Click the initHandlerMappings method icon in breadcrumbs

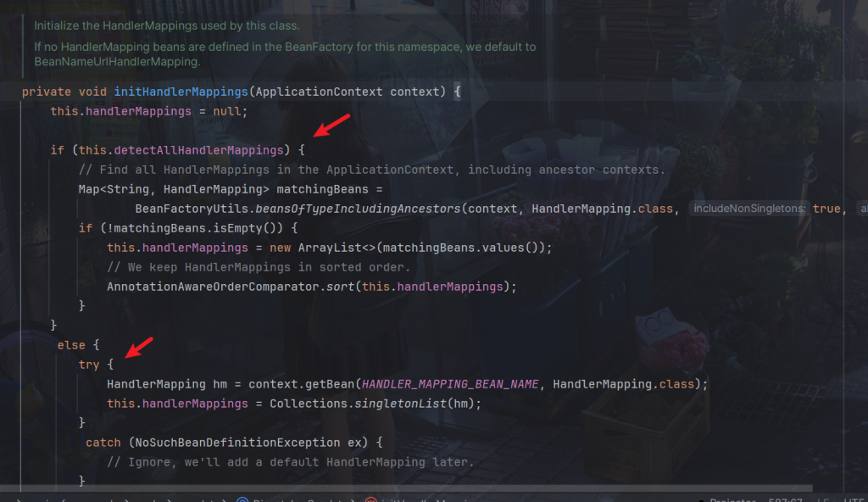pyautogui.click(x=370, y=499)
